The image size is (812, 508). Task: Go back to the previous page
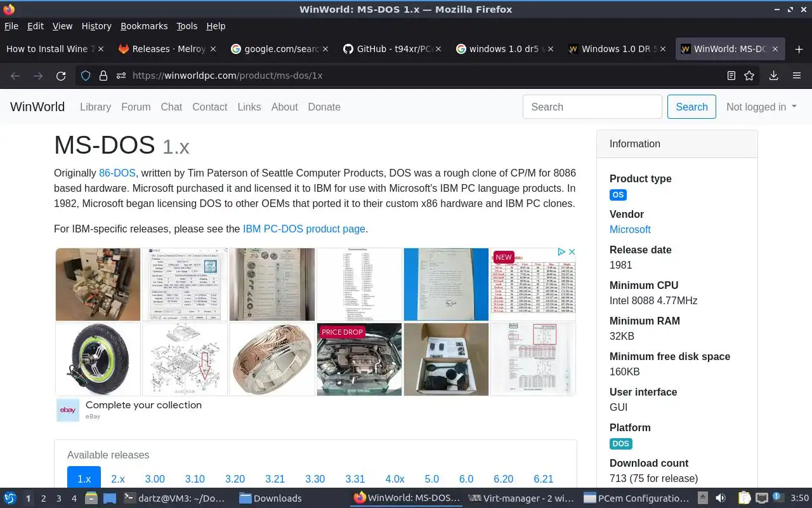point(15,76)
